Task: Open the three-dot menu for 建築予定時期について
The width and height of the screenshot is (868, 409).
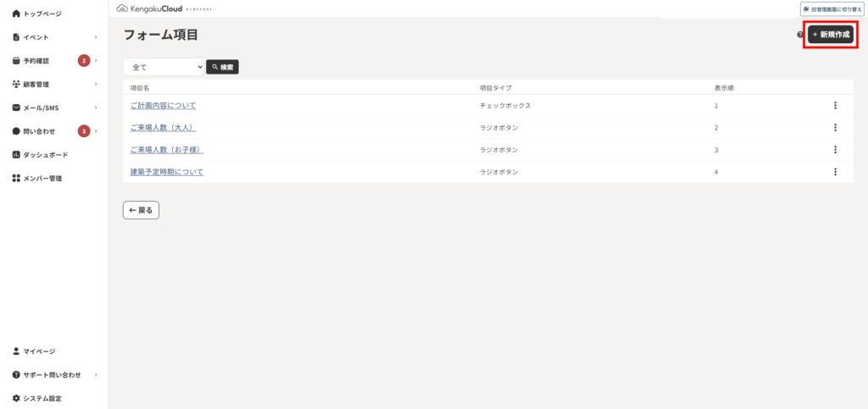Action: coord(835,172)
